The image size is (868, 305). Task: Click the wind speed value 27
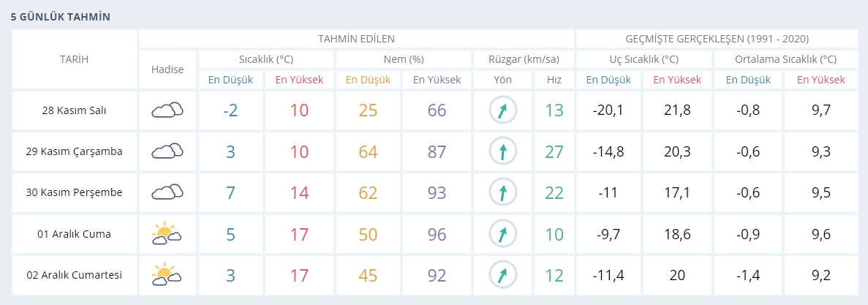(553, 151)
